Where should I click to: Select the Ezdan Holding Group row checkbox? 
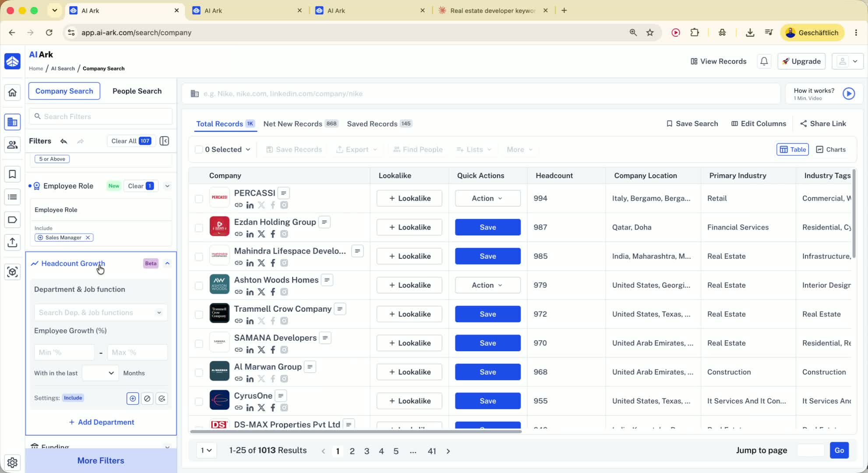pyautogui.click(x=199, y=228)
